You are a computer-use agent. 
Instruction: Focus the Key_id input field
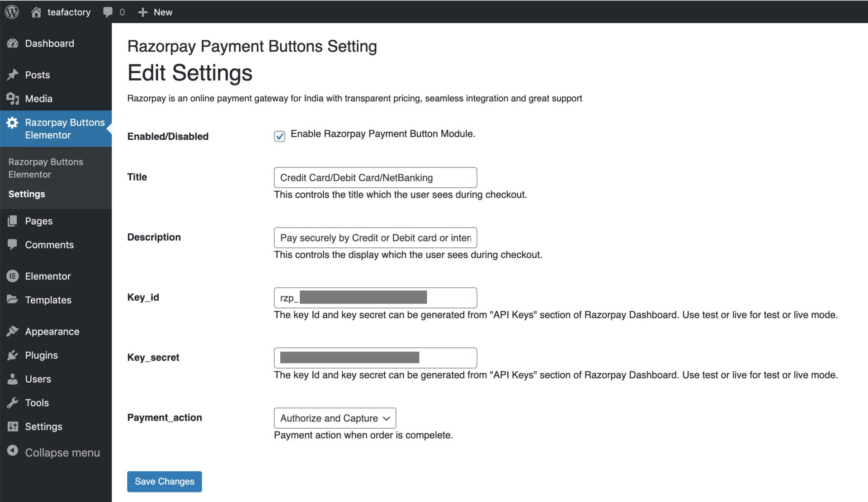click(375, 298)
